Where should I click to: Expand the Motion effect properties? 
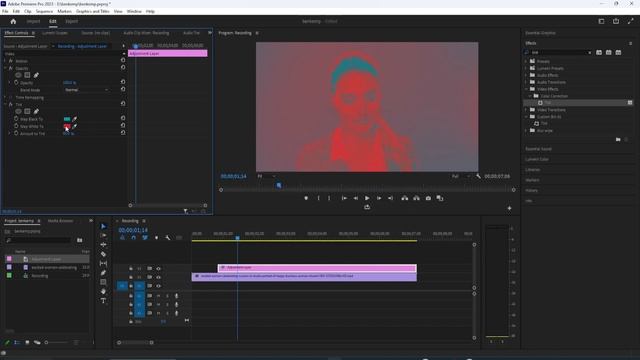coord(5,60)
